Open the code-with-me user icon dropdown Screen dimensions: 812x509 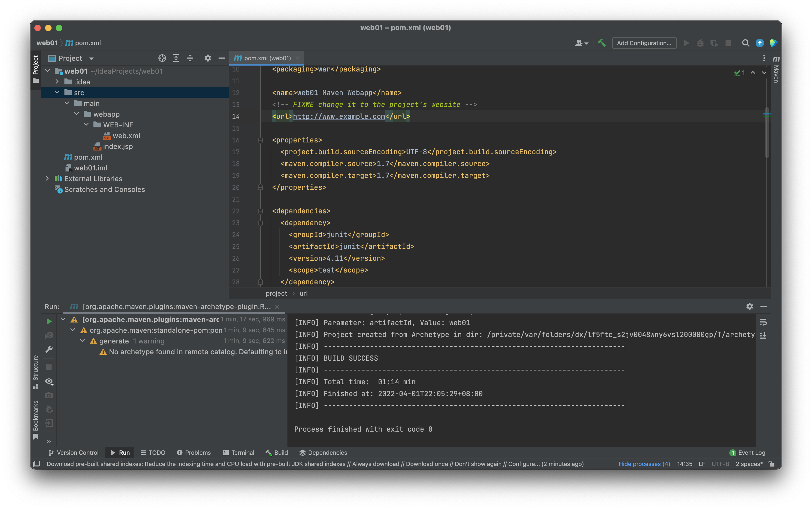click(581, 43)
